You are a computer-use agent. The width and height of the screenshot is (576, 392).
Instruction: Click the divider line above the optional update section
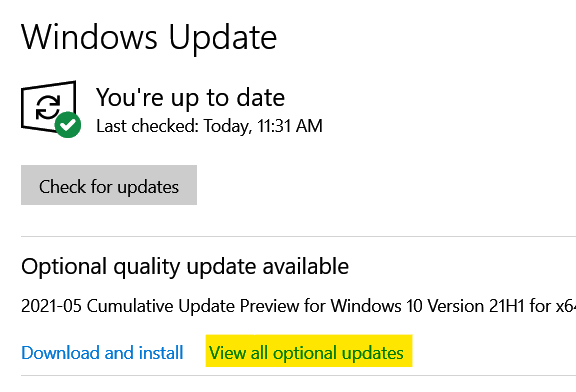click(298, 237)
